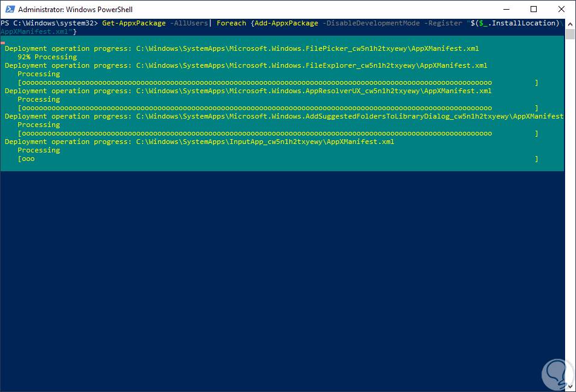Click the InputApp deployment progress line
Viewport: 576px width, 392px height.
coord(200,142)
